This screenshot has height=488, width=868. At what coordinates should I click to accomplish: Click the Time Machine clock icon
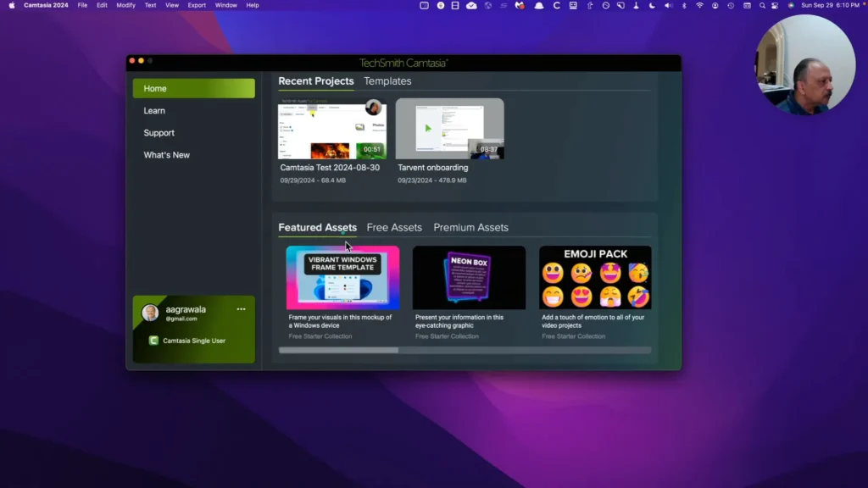click(x=731, y=5)
